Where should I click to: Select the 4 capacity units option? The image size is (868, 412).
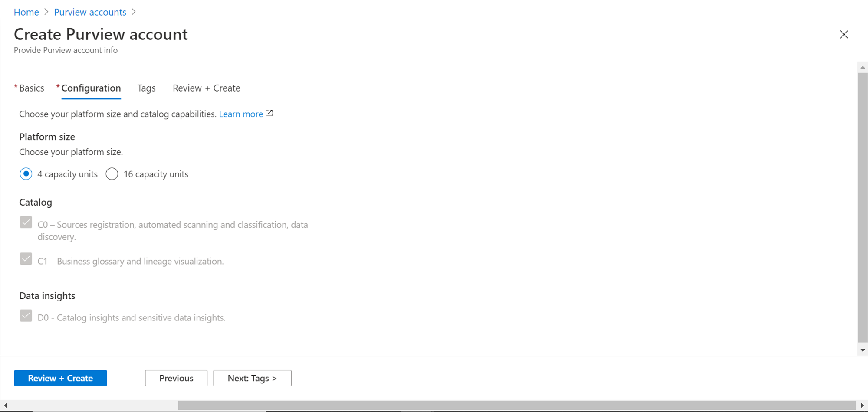(26, 174)
